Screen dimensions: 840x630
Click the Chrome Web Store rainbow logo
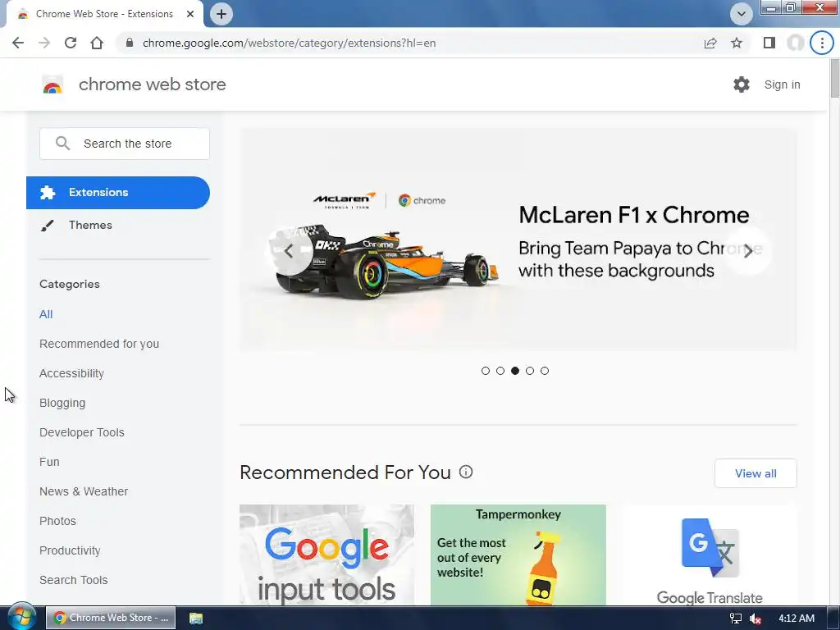pos(52,84)
